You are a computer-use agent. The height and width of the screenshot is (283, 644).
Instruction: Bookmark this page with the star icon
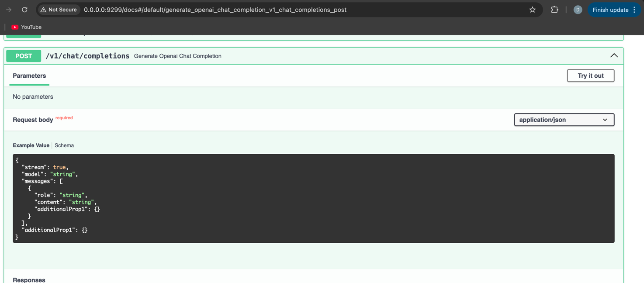point(532,10)
